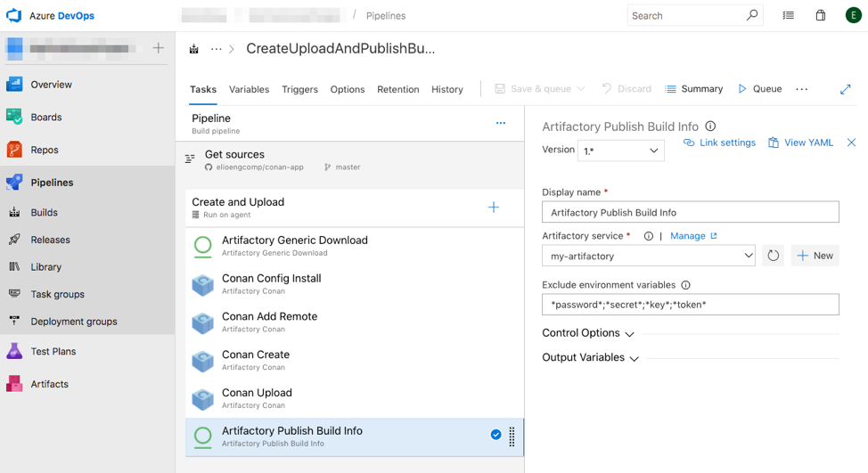Switch to the Triggers tab
This screenshot has height=473, width=868.
pyautogui.click(x=299, y=89)
